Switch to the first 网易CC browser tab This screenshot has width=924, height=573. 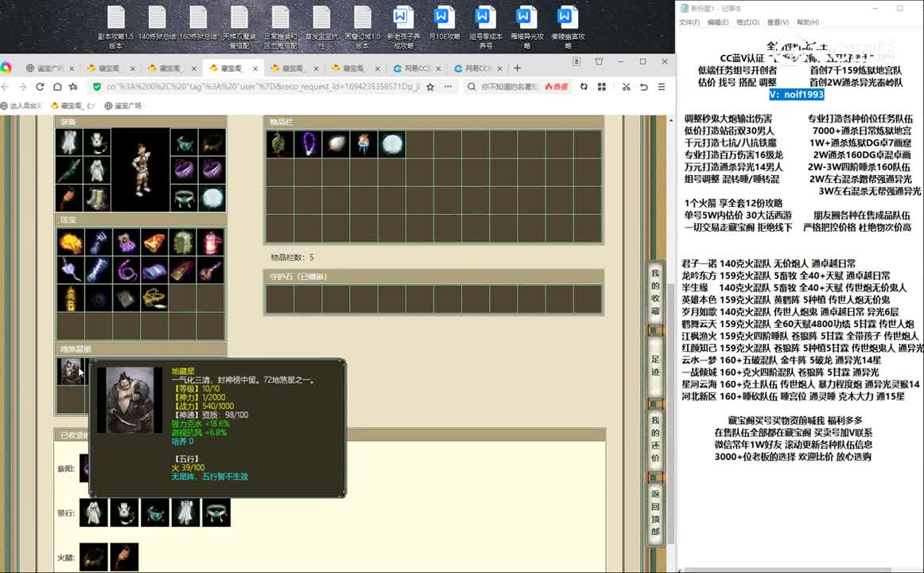pyautogui.click(x=417, y=68)
